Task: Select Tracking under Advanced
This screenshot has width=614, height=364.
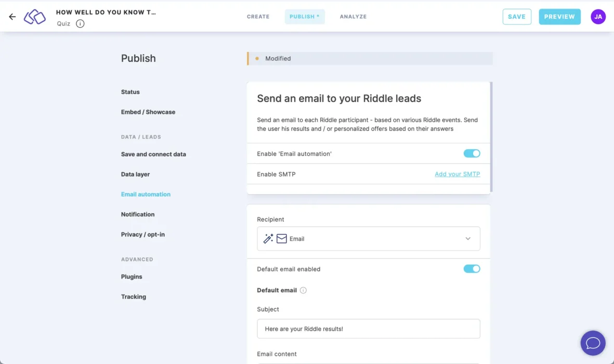Action: [133, 296]
